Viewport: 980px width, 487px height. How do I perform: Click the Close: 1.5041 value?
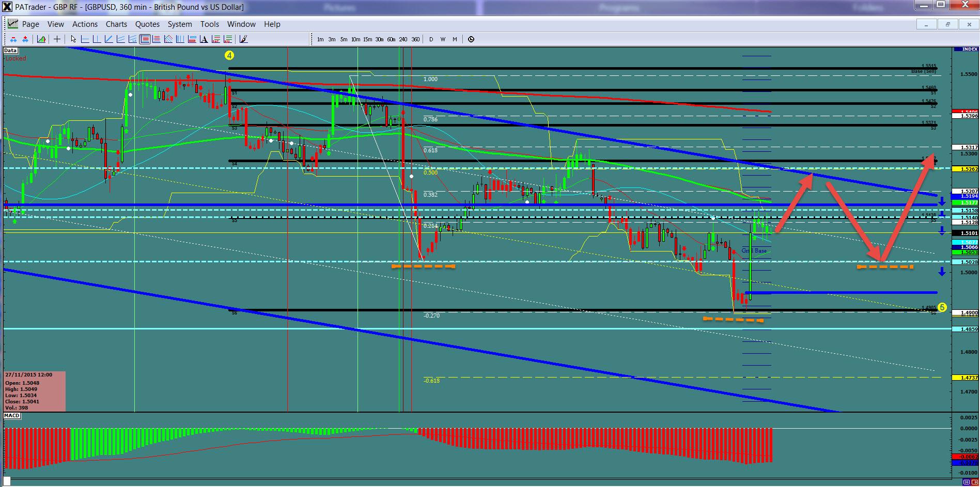[22, 401]
